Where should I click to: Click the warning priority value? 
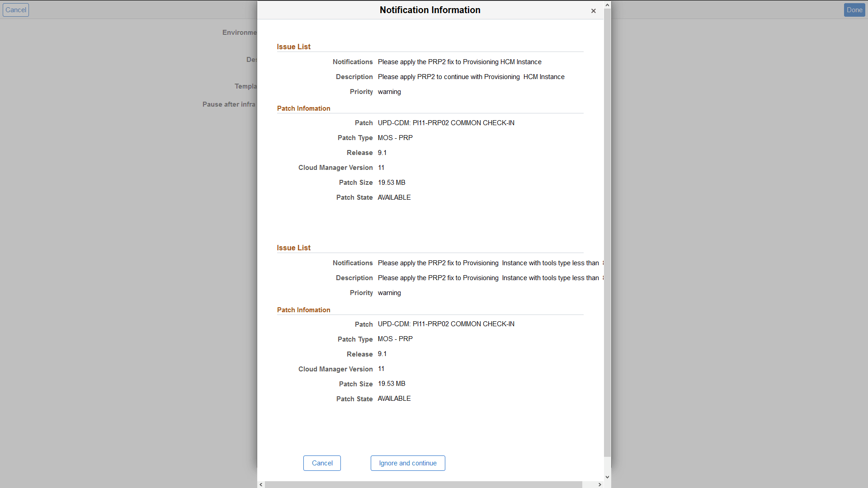389,92
